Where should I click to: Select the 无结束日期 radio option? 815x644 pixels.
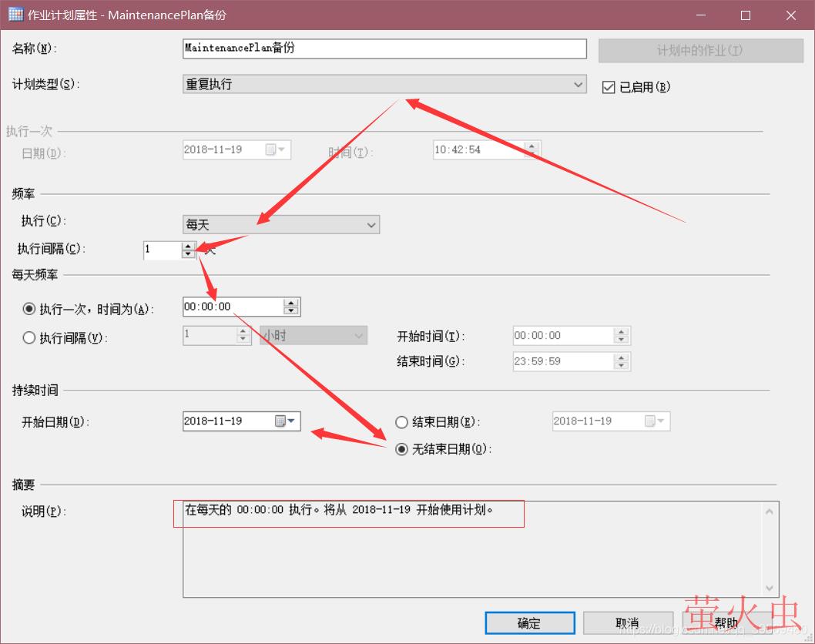click(401, 449)
